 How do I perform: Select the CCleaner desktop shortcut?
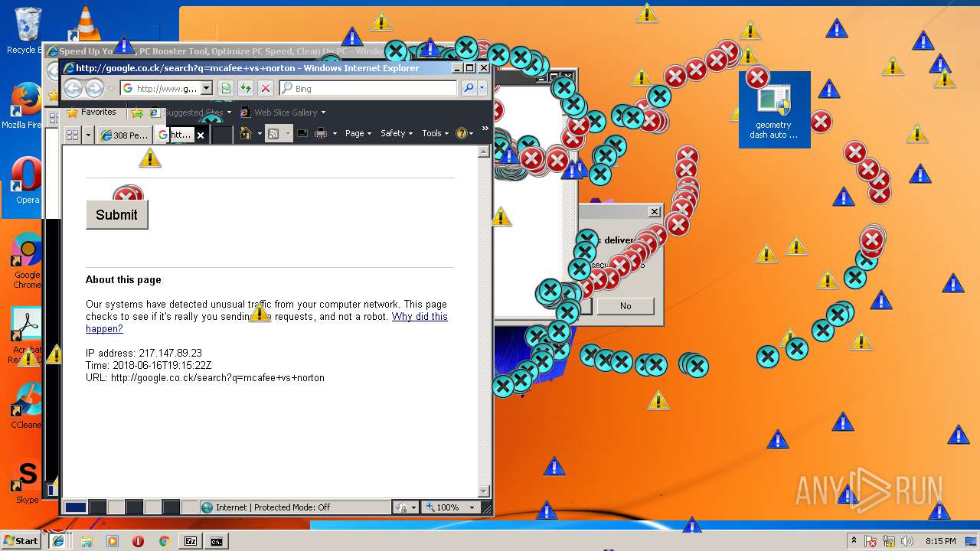(x=28, y=406)
